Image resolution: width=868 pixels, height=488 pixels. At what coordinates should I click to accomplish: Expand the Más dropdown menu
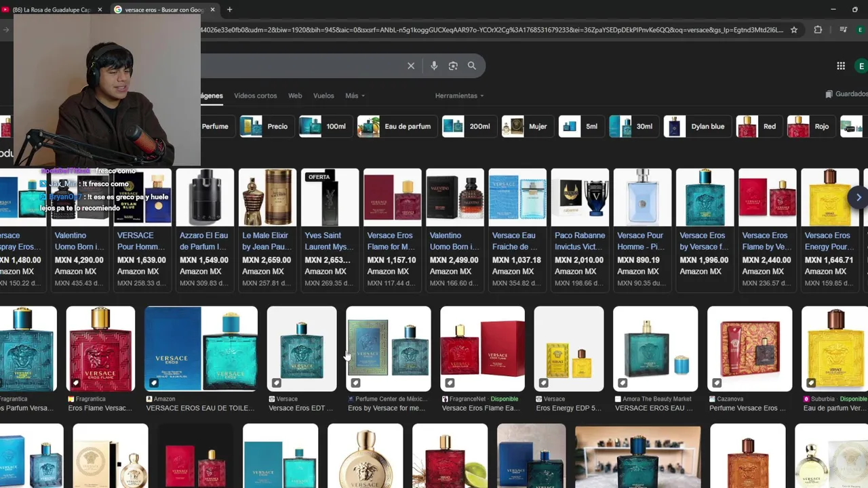point(355,96)
